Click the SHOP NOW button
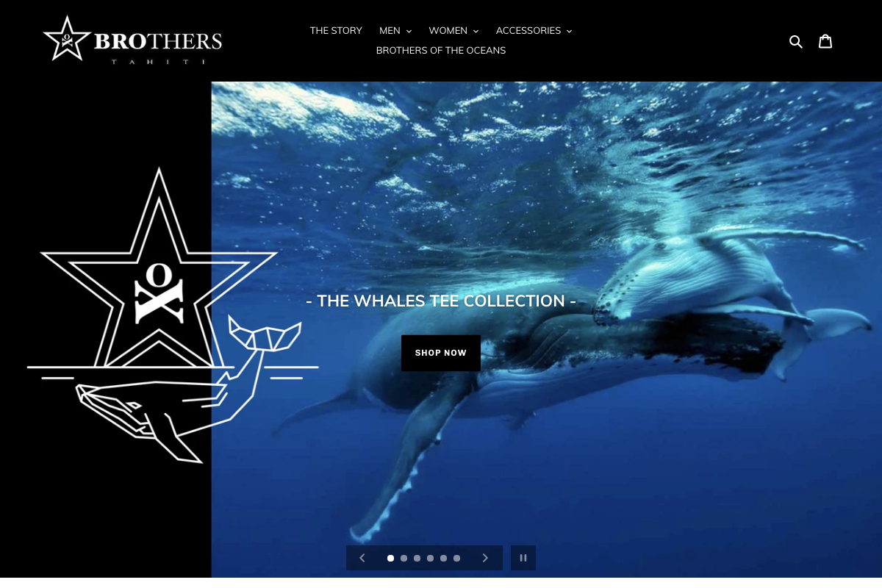This screenshot has width=882, height=588. tap(441, 353)
